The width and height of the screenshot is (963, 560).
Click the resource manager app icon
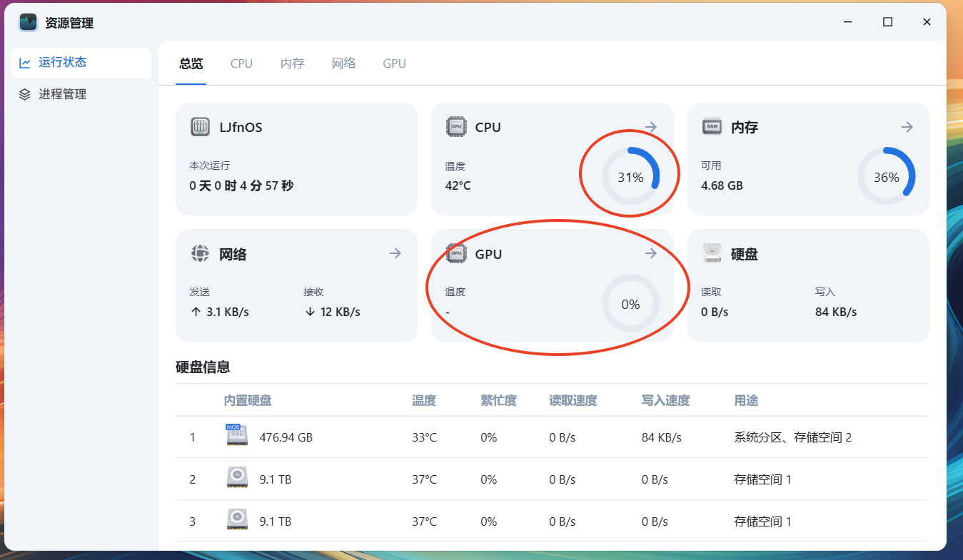29,22
